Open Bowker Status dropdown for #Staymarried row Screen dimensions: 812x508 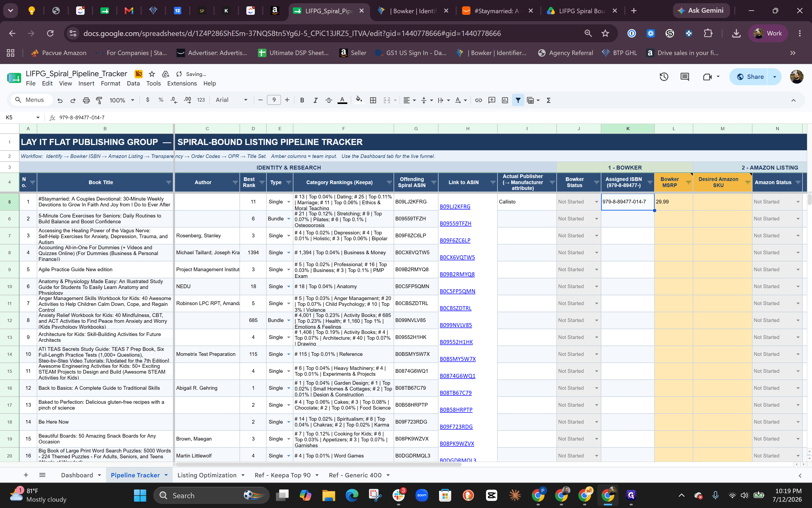coord(597,202)
